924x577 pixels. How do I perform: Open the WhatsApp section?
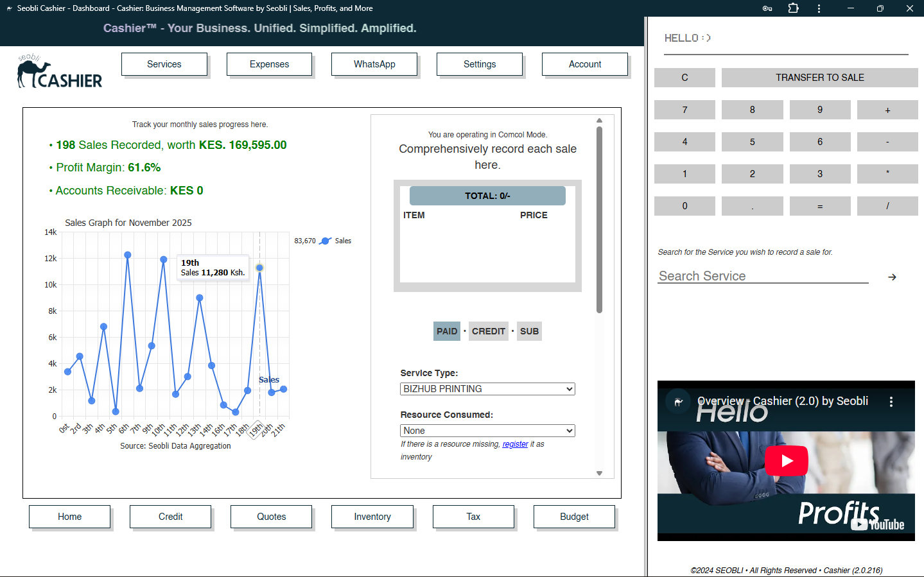[x=374, y=64]
